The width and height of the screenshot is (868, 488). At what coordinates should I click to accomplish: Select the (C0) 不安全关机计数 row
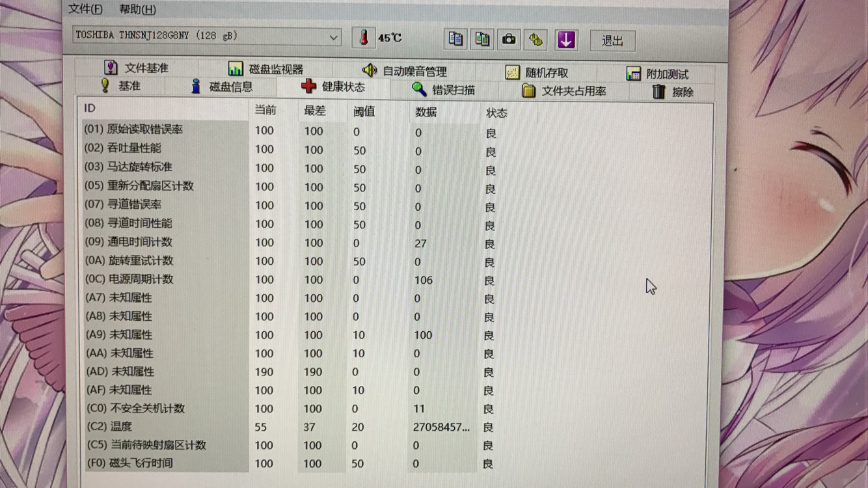click(x=290, y=409)
